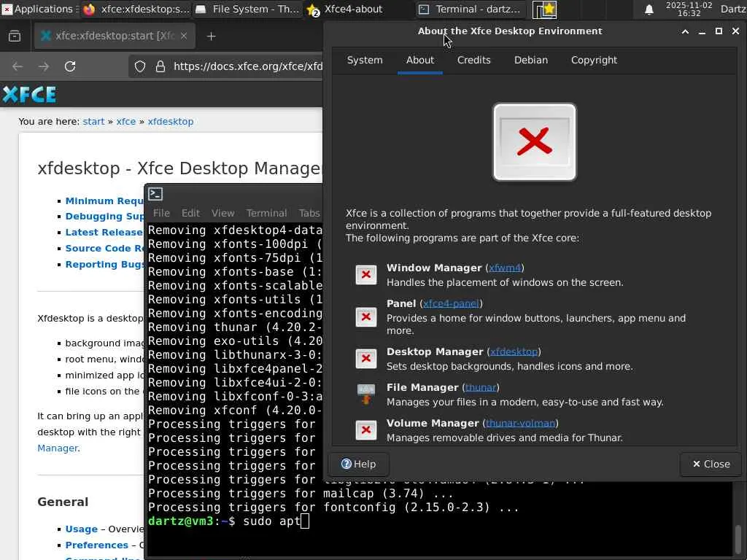Roll up the About window with arrow button
The width and height of the screenshot is (747, 560).
coord(685,31)
